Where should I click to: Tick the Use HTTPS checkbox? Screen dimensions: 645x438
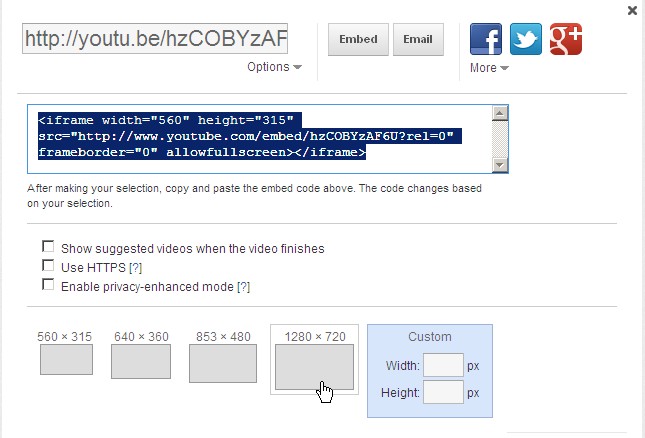48,266
